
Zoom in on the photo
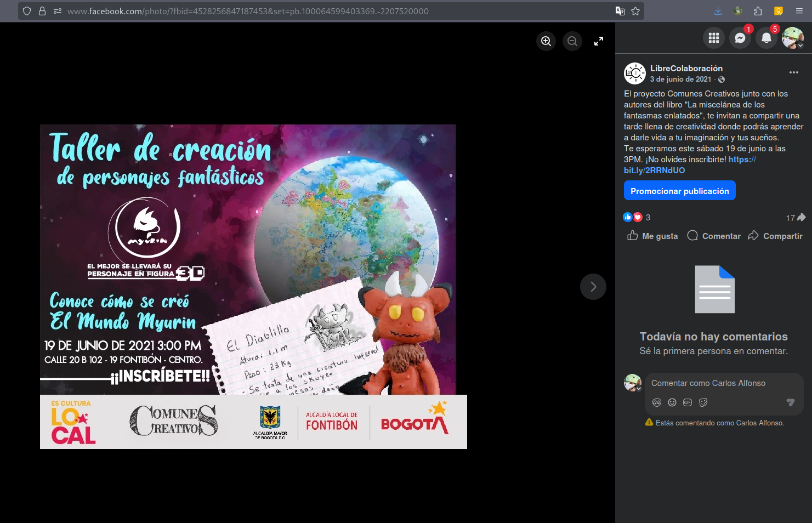click(546, 41)
